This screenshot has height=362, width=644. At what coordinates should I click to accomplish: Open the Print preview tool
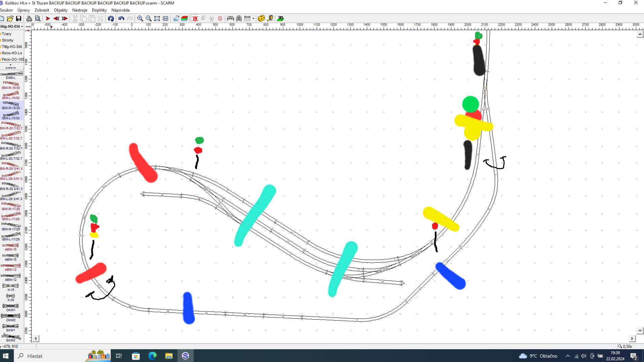(38, 19)
